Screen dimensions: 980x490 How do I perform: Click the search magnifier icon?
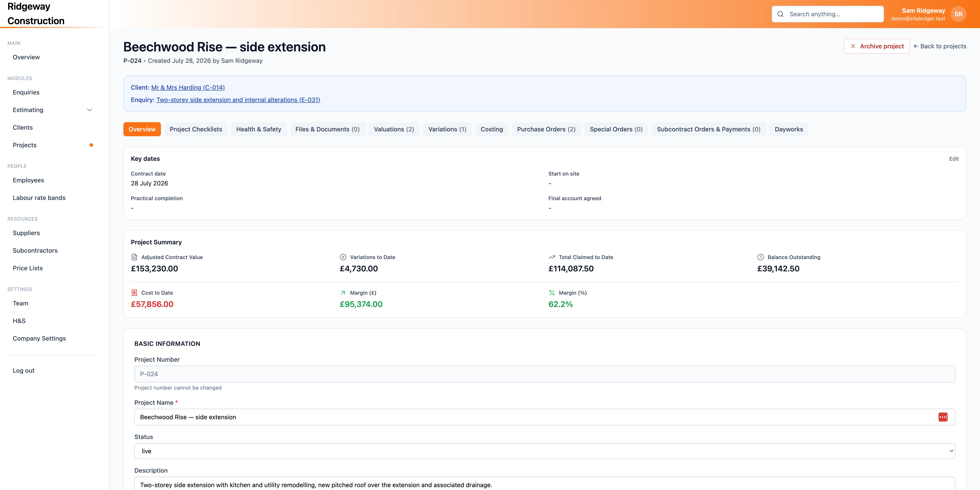pyautogui.click(x=780, y=14)
